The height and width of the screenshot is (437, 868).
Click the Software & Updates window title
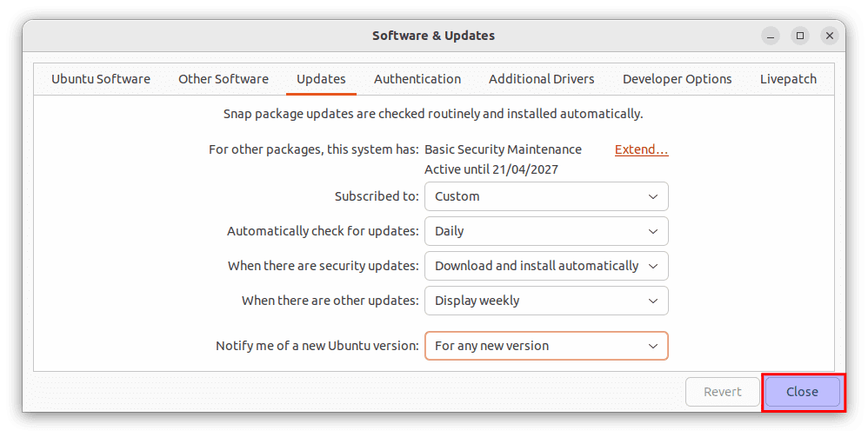(433, 36)
